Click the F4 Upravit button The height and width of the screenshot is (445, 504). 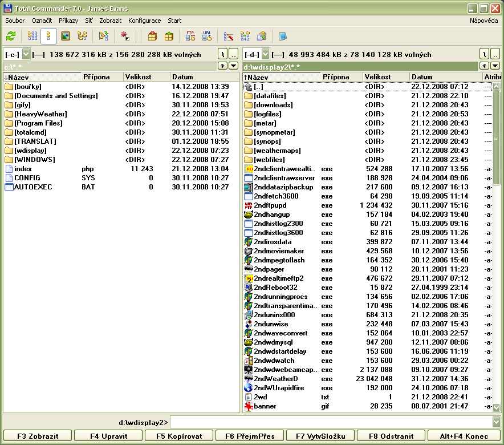click(x=109, y=436)
